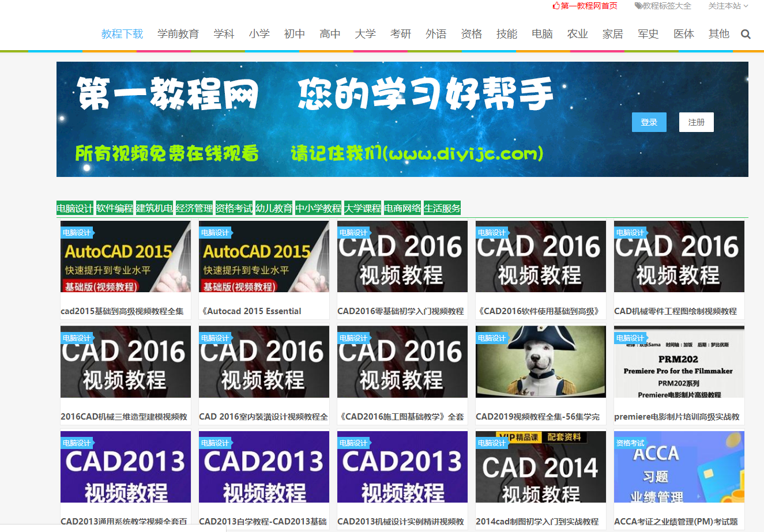Screen dimensions: 764x532
Task: Go to the 高中 section
Action: (x=330, y=34)
